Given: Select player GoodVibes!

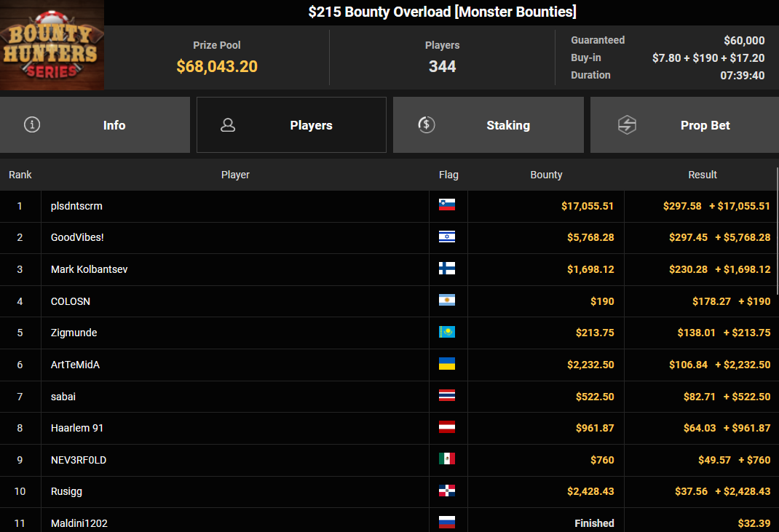Looking at the screenshot, I should coord(77,237).
